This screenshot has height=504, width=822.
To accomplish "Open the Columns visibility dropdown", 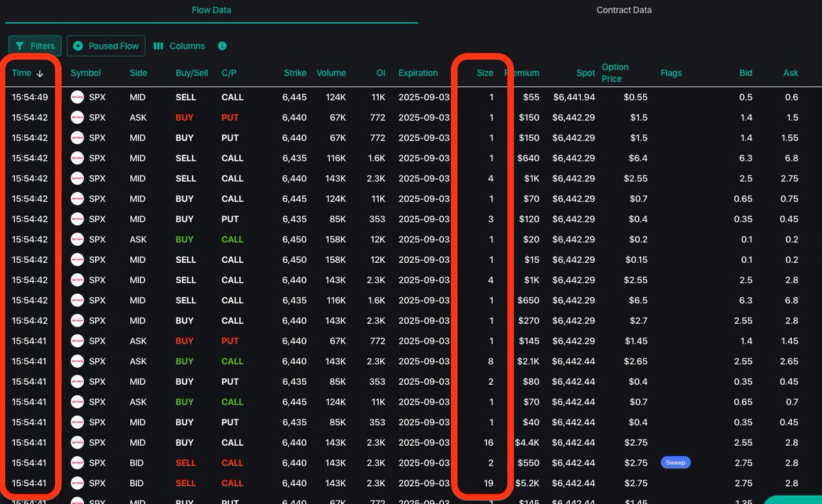I will click(179, 46).
